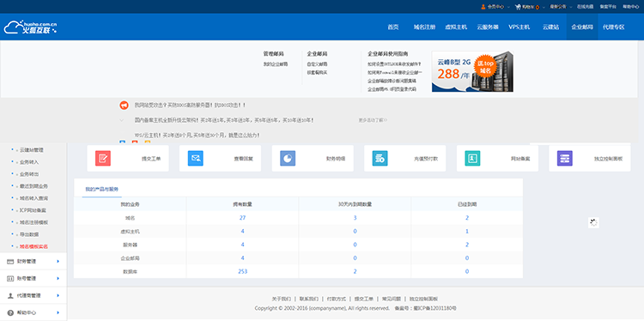Open the 购物车 dropdown arrow
Viewport: 644px width, 321px height.
tap(544, 7)
